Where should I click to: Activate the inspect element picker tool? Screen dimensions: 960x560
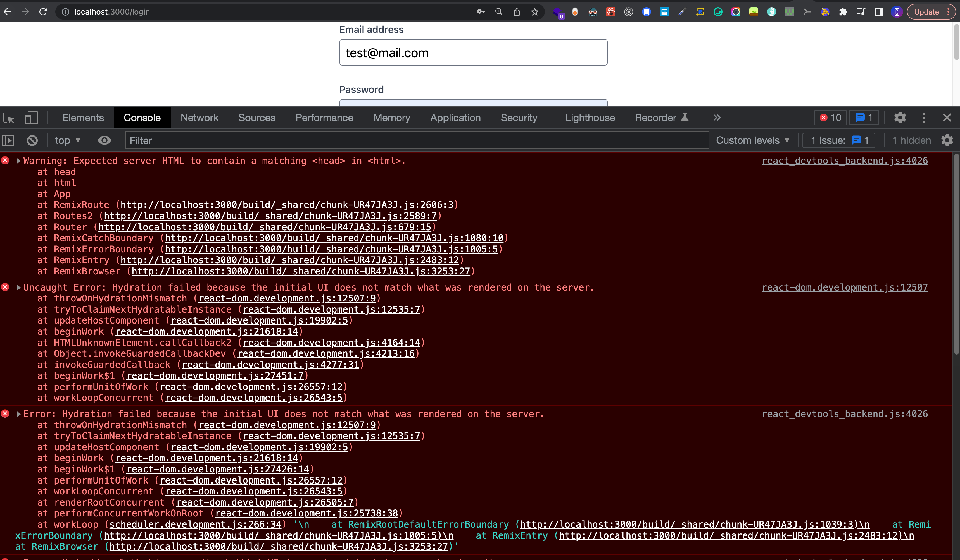(9, 118)
